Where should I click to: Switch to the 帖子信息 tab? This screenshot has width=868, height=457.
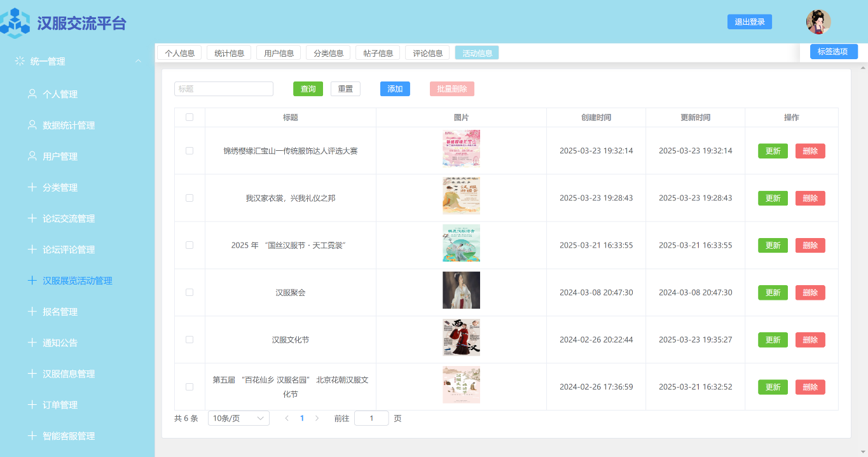click(x=378, y=53)
